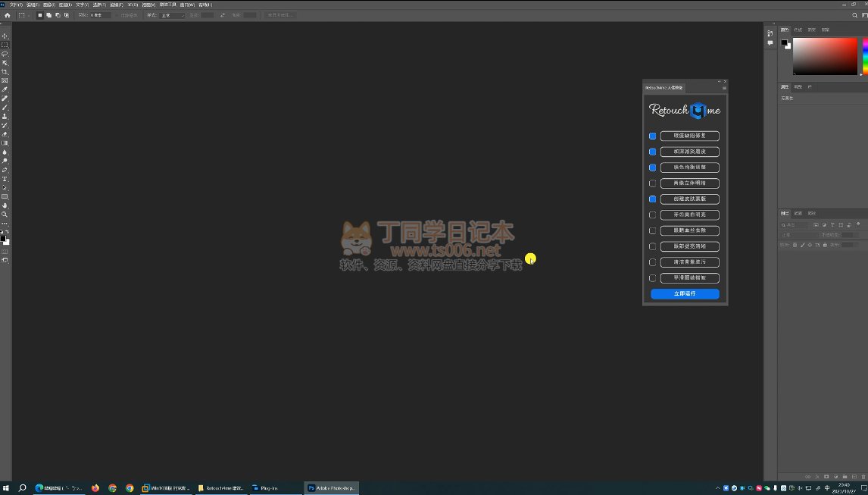Choose the Horizontal Type tool
The image size is (868, 495).
point(5,179)
